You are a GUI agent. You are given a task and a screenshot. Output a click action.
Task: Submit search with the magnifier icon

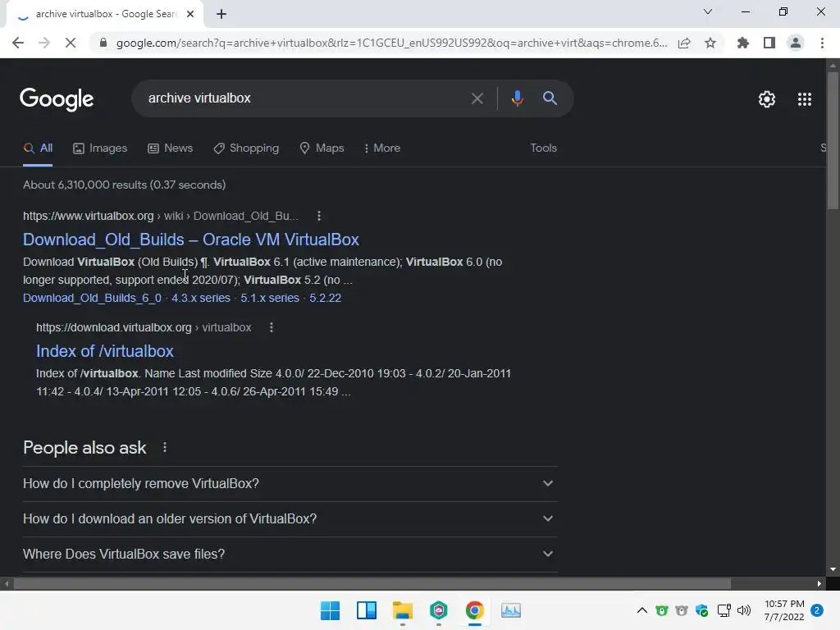tap(550, 98)
